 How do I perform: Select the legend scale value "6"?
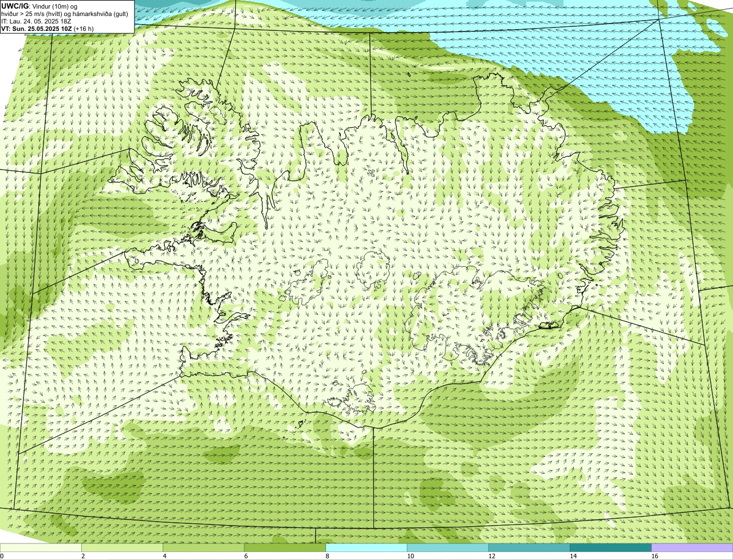pyautogui.click(x=246, y=556)
